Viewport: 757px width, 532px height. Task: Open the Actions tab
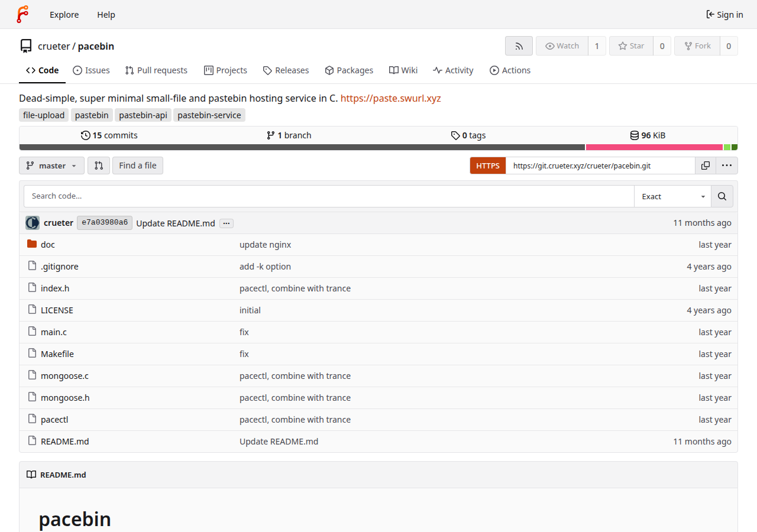pyautogui.click(x=510, y=70)
